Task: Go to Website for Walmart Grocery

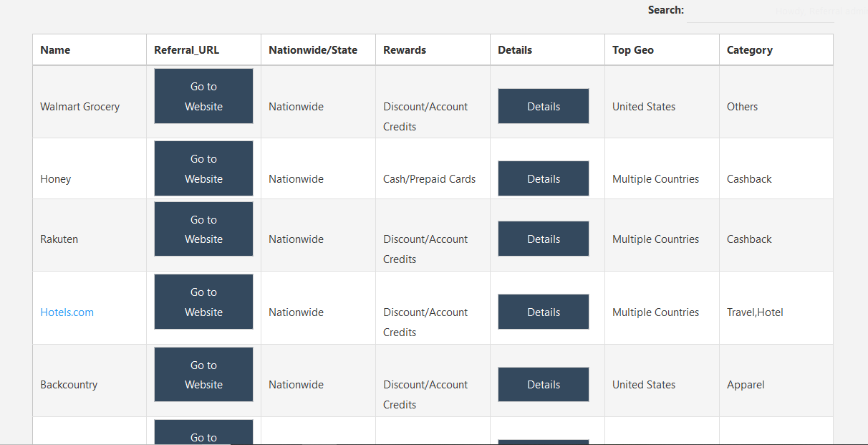Action: click(x=203, y=96)
